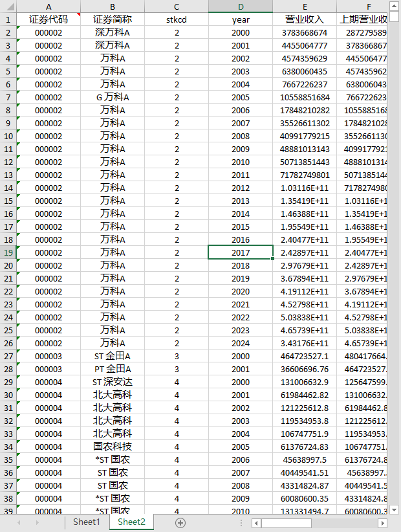Select row 19 header
This screenshot has width=401, height=532.
pyautogui.click(x=8, y=253)
